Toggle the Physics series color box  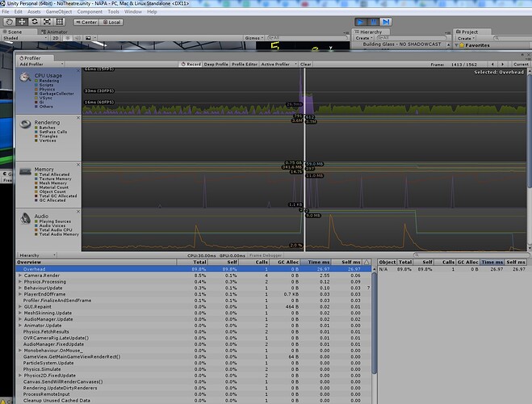[36, 90]
